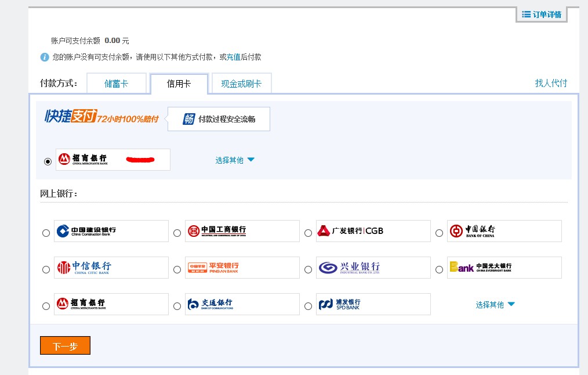
Task: Click the 平安银行 logo
Action: coord(213,268)
